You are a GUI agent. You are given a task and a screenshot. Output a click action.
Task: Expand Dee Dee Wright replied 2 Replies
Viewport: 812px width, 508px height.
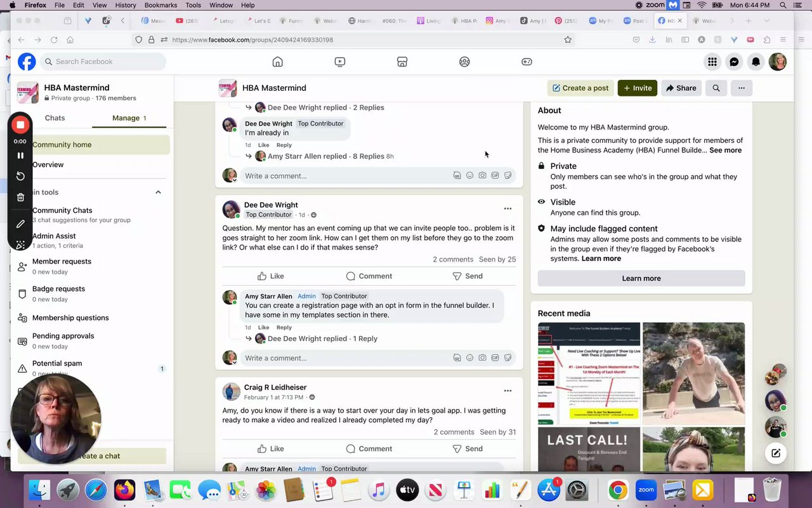325,107
